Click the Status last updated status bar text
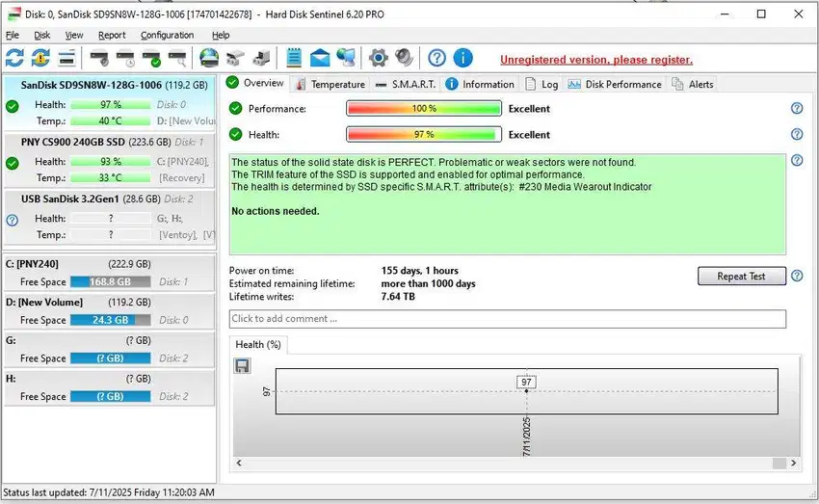 point(109,492)
